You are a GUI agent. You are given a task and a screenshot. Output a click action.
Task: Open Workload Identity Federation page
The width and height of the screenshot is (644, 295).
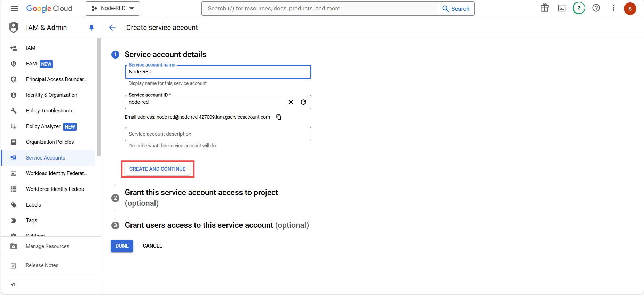click(x=56, y=173)
